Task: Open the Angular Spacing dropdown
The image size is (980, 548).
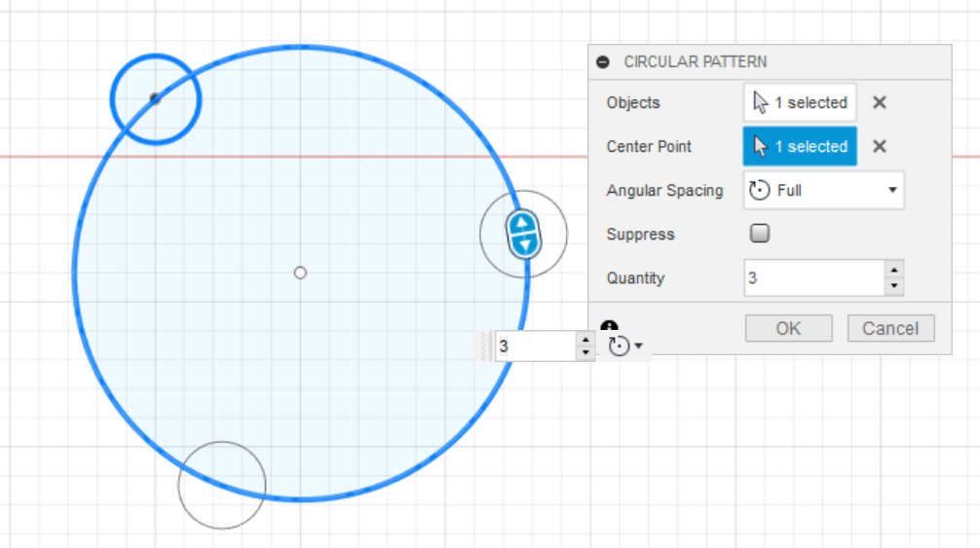Action: coord(824,190)
